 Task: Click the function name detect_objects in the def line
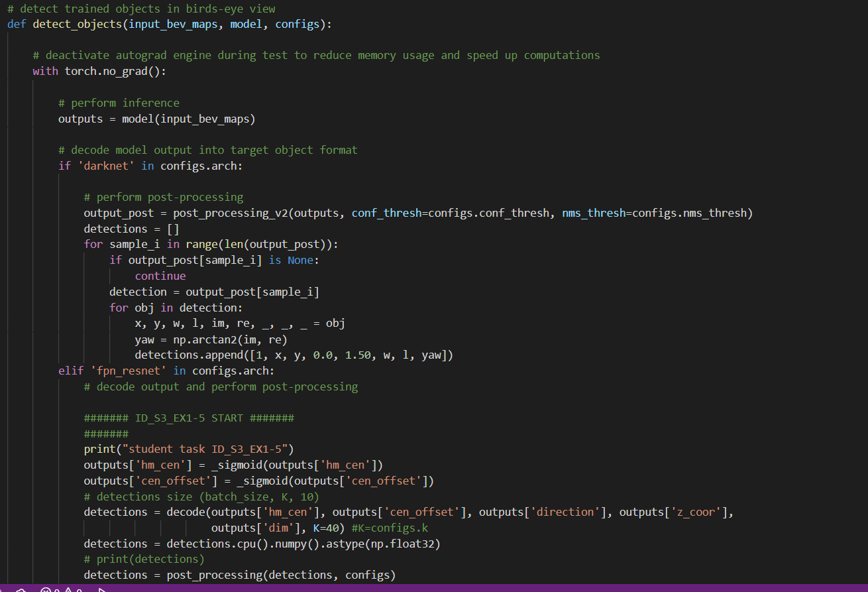(78, 24)
